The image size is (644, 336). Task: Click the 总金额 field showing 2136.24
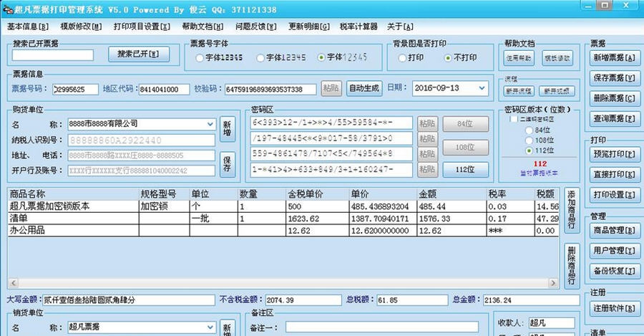531,300
